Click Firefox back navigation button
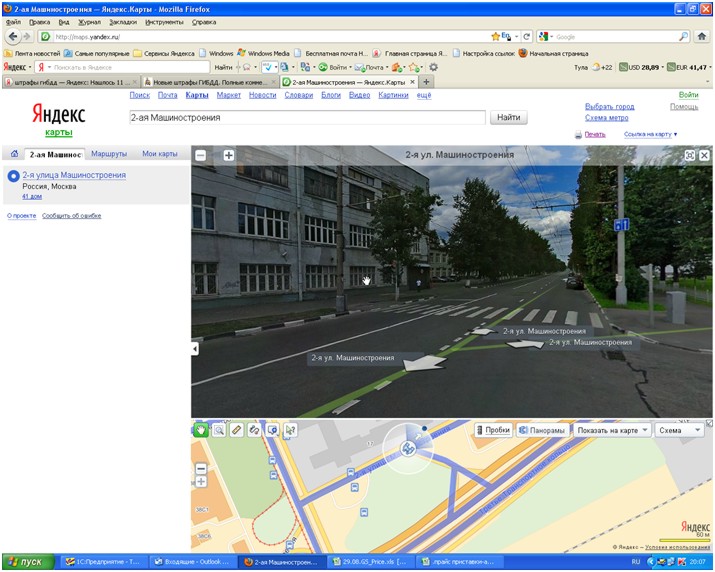Viewport: 715px width, 572px height. point(13,36)
